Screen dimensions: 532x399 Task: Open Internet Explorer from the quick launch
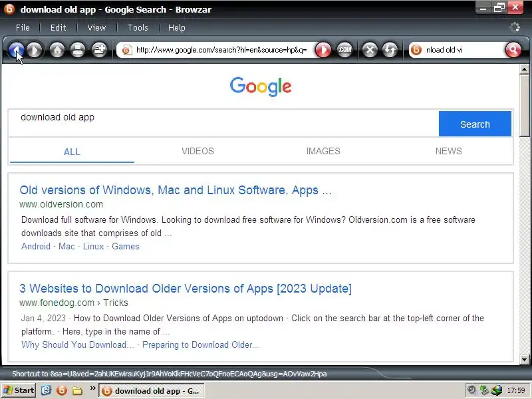(46, 390)
